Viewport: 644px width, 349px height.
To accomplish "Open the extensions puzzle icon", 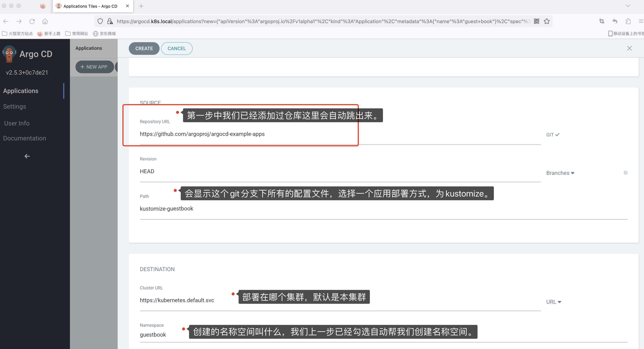I will click(x=628, y=21).
